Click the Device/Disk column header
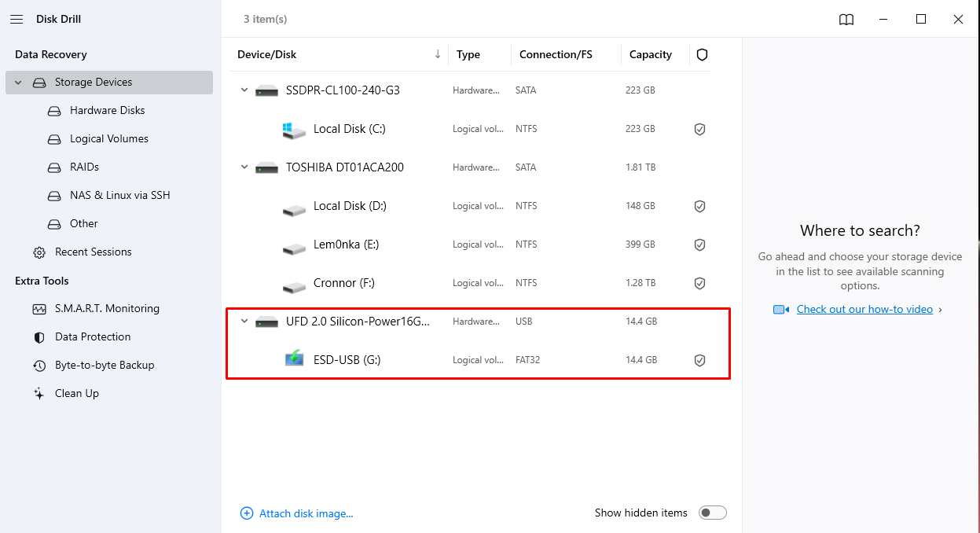The image size is (980, 533). coord(267,54)
